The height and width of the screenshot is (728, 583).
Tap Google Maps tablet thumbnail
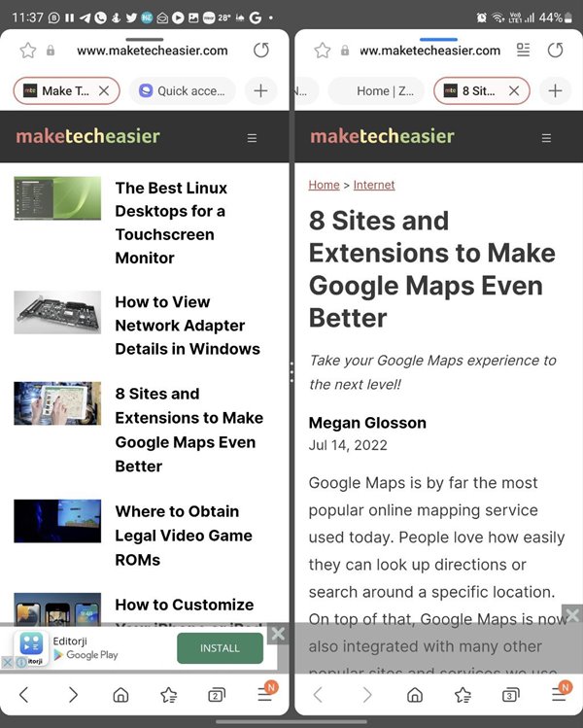(57, 403)
